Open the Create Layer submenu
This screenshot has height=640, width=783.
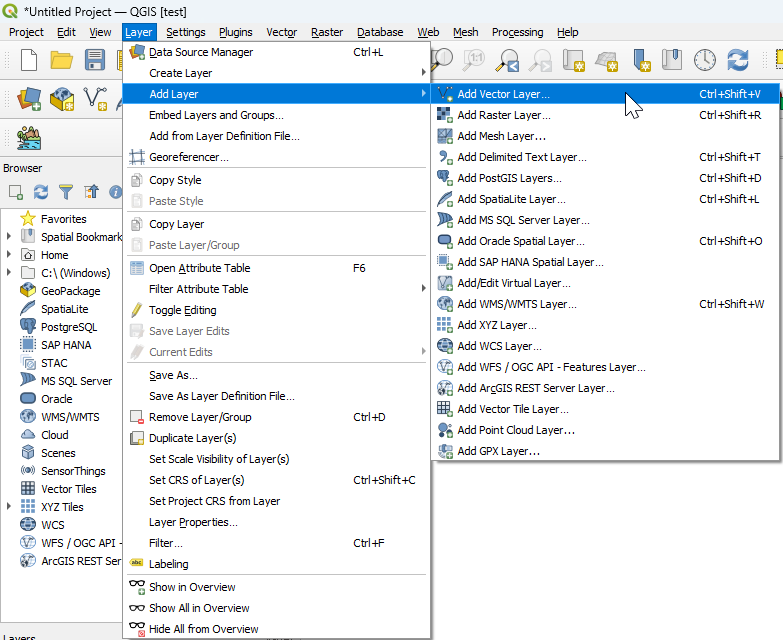click(x=180, y=73)
